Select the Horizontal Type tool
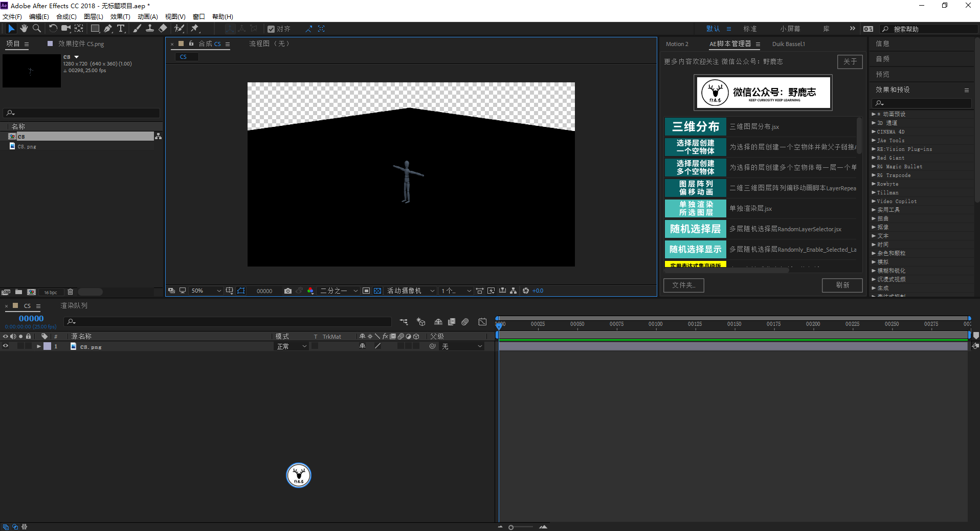Viewport: 980px width, 531px height. click(121, 29)
